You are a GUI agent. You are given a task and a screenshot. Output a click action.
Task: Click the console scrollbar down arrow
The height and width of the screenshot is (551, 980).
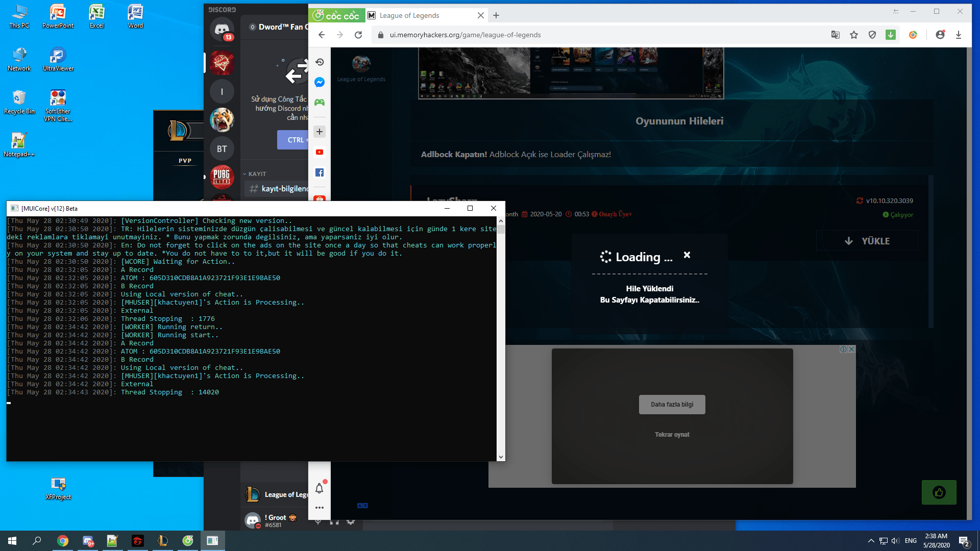501,457
